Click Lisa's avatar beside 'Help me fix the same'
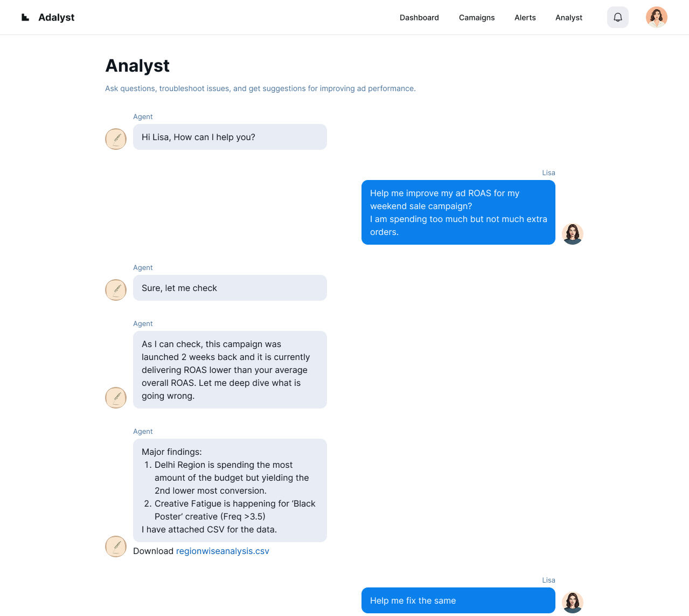 click(x=572, y=602)
